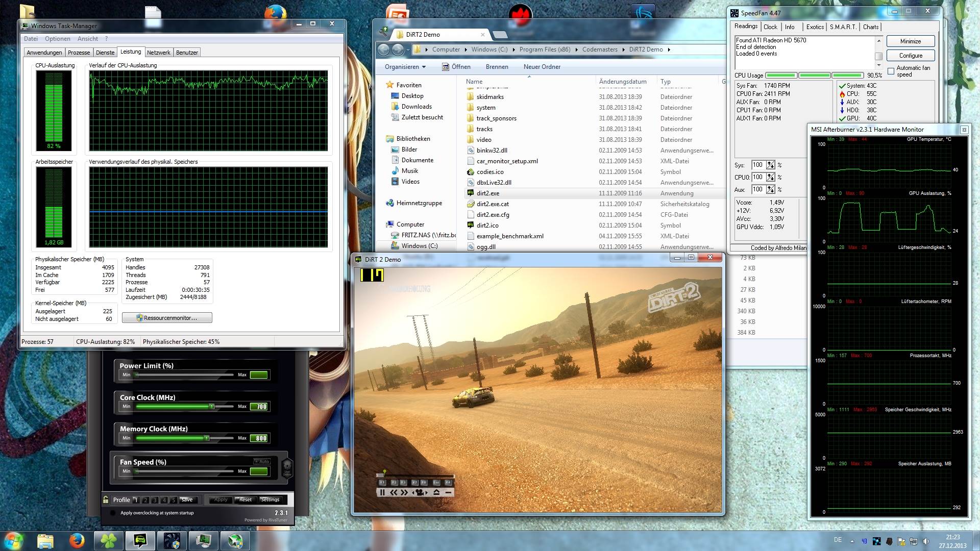Screen dimensions: 980x551
Task: Click the replay fast-forward icon
Action: point(404,492)
